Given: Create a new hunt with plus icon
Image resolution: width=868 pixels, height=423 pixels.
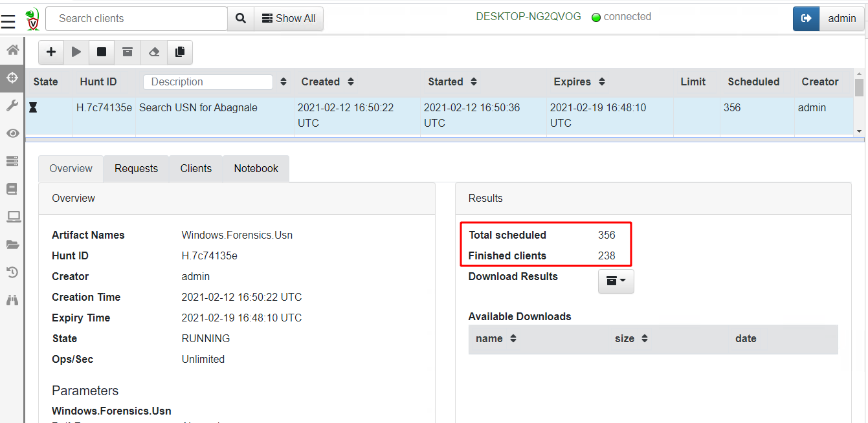Looking at the screenshot, I should pos(51,52).
